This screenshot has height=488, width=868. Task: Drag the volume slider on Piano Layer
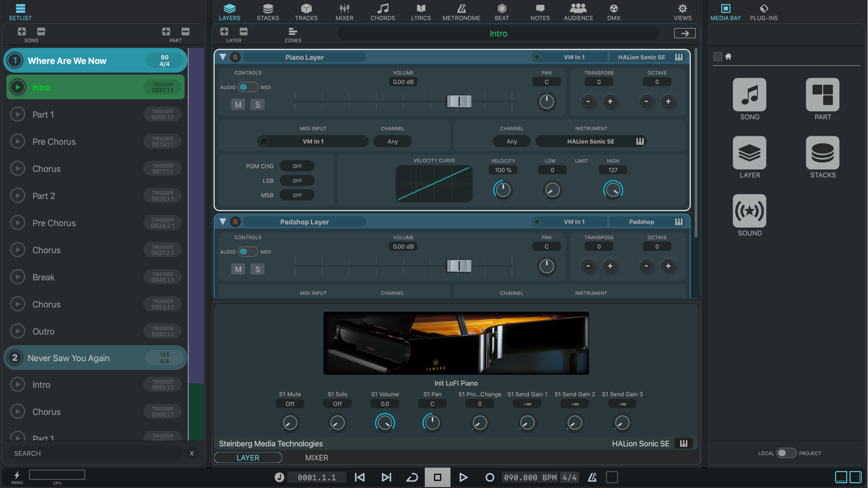pyautogui.click(x=459, y=102)
